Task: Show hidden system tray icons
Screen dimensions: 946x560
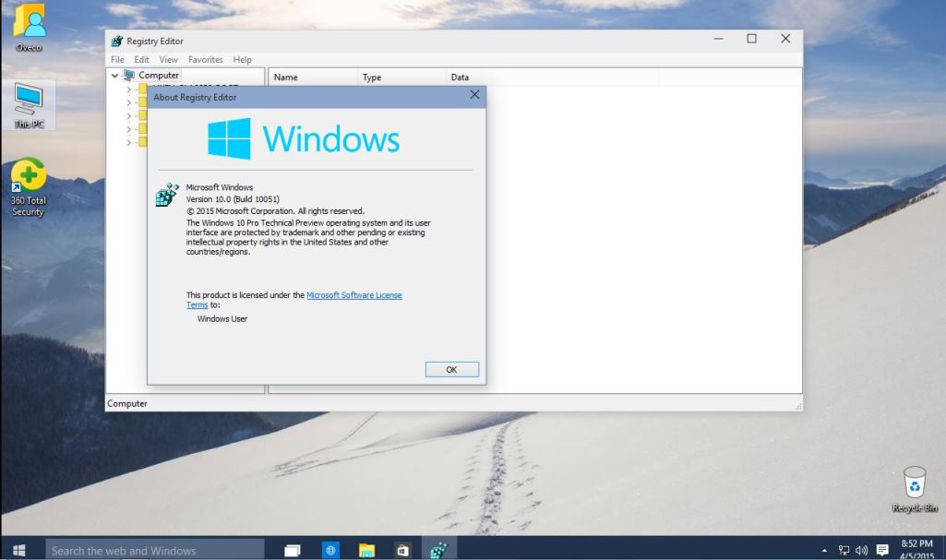Action: coord(824,550)
